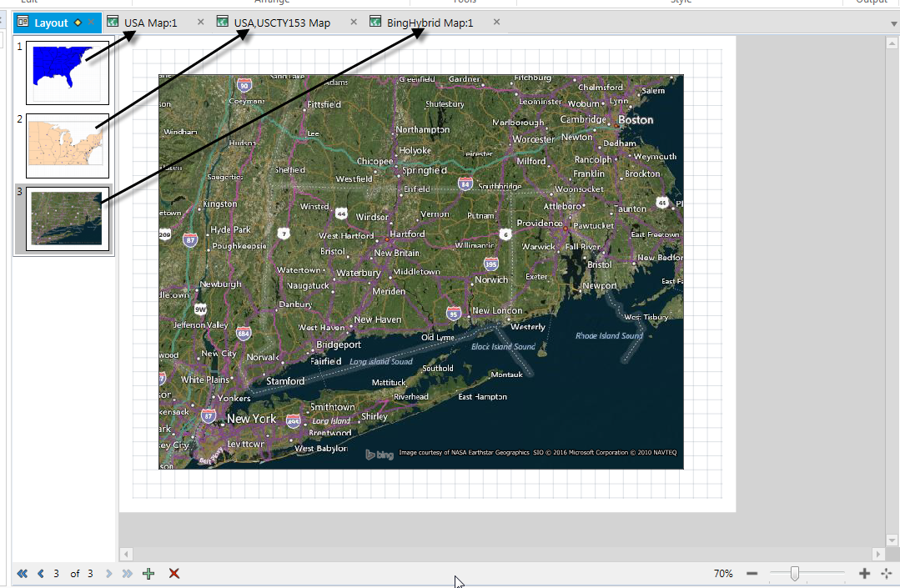Click the BingHybrid tab map icon
This screenshot has width=900, height=588.
[x=375, y=22]
